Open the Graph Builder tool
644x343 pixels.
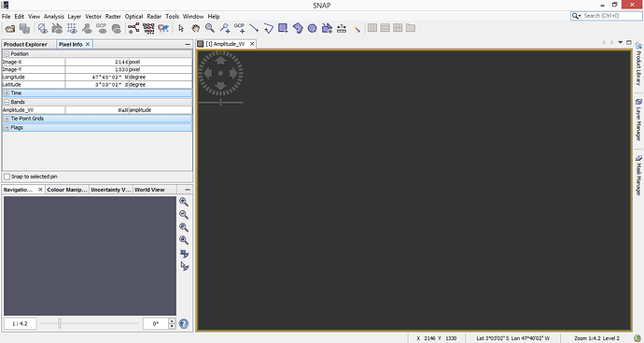(133, 28)
